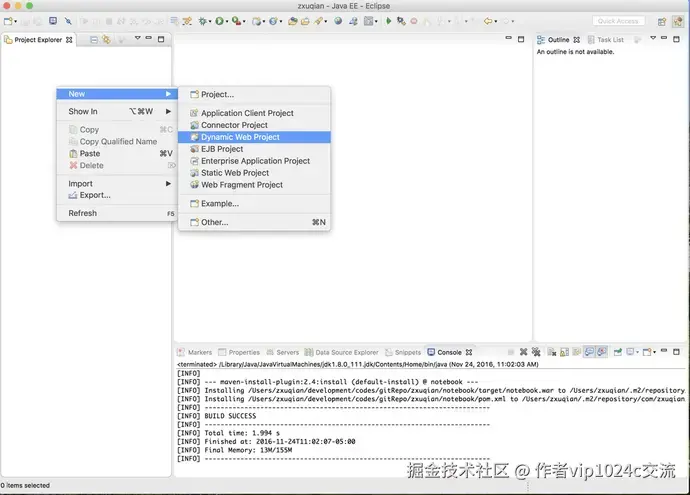Click the red stop circle toolbar icon
This screenshot has height=495, width=690.
[414, 21]
